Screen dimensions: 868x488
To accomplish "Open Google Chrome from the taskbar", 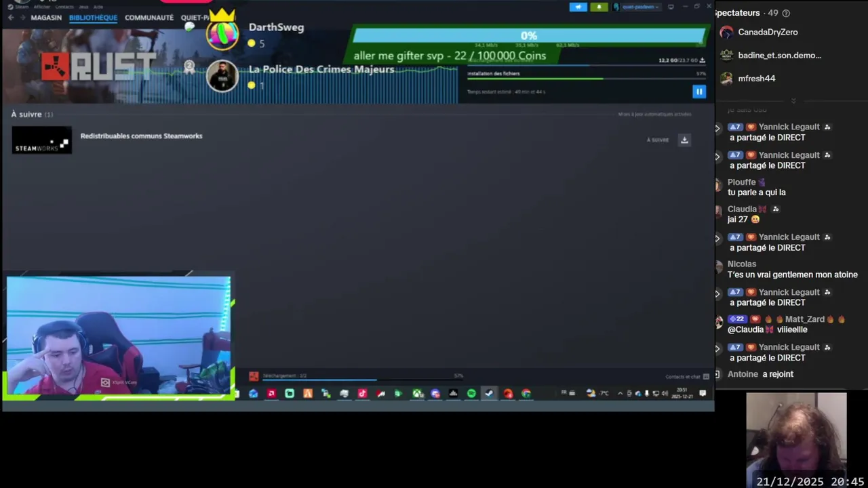I will (526, 393).
